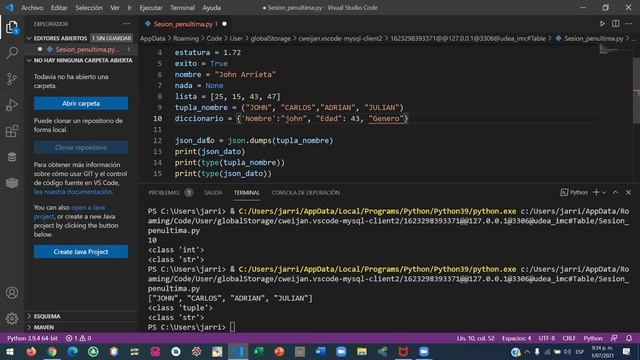Viewport: 640px width, 360px height.
Task: Open the Editar menu
Action: (59, 7)
